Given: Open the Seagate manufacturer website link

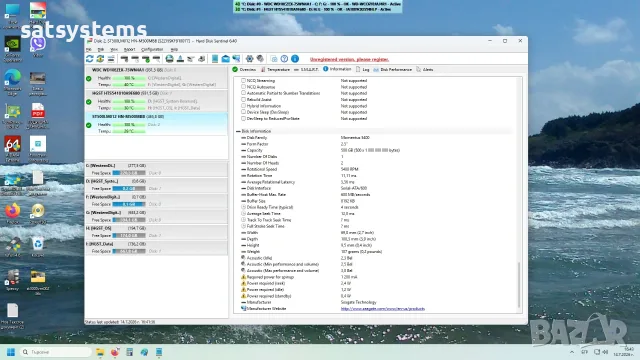Looking at the screenshot, I should (x=383, y=309).
